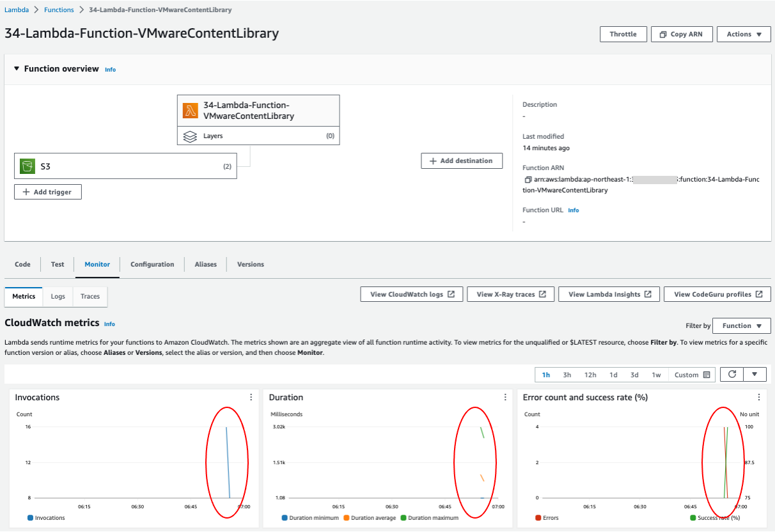Click the Layers stack icon
Viewport: 775px width, 532px height.
point(189,136)
